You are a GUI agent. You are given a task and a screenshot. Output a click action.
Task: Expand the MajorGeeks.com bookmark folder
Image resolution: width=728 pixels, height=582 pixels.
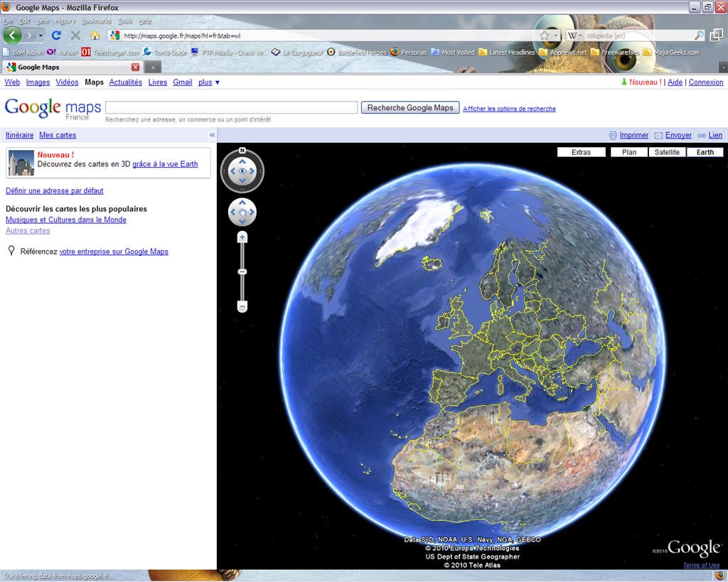pos(671,52)
